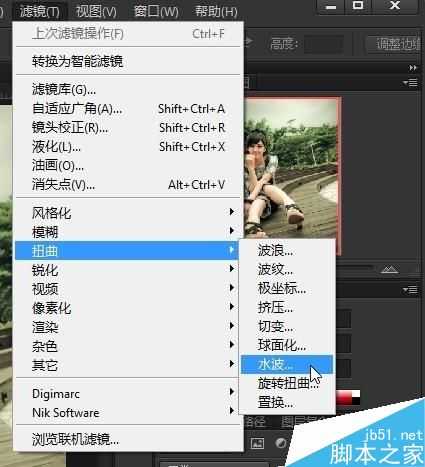Maximize the Photoshop window
425x467 pixels.
pyautogui.click(x=358, y=6)
